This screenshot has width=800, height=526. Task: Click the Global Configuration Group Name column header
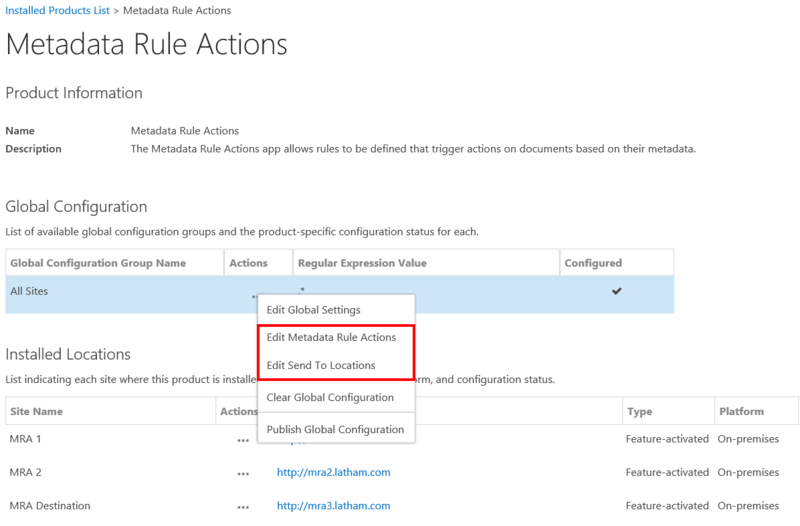pyautogui.click(x=96, y=263)
